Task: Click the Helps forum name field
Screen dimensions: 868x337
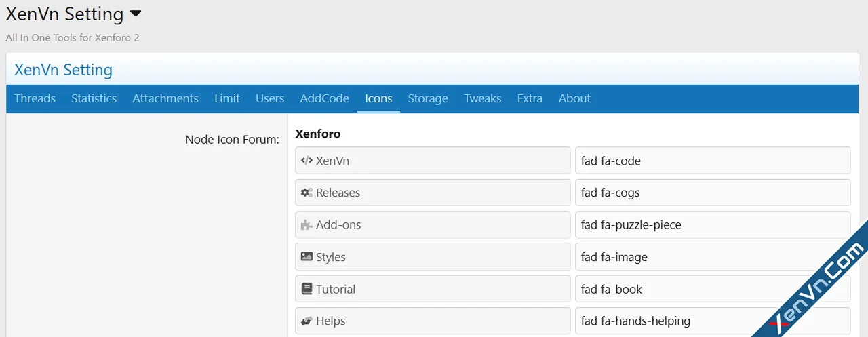Action: pyautogui.click(x=433, y=321)
